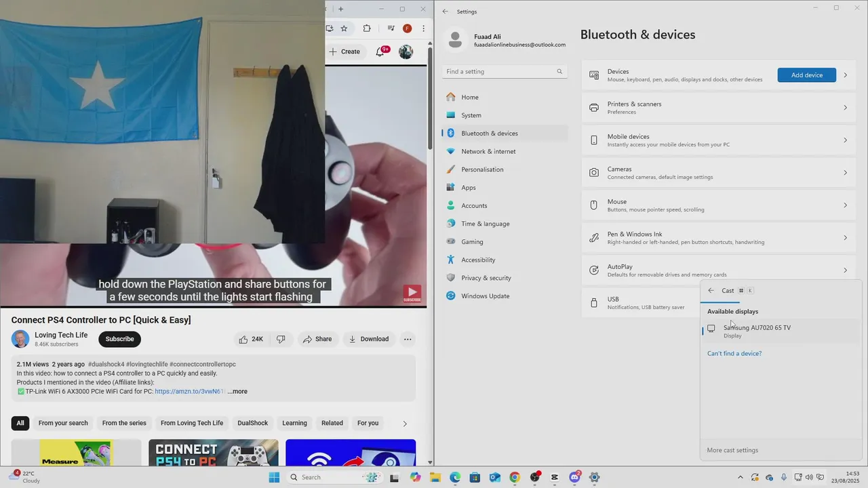Open Chrome extensions puzzle icon

coord(367,28)
